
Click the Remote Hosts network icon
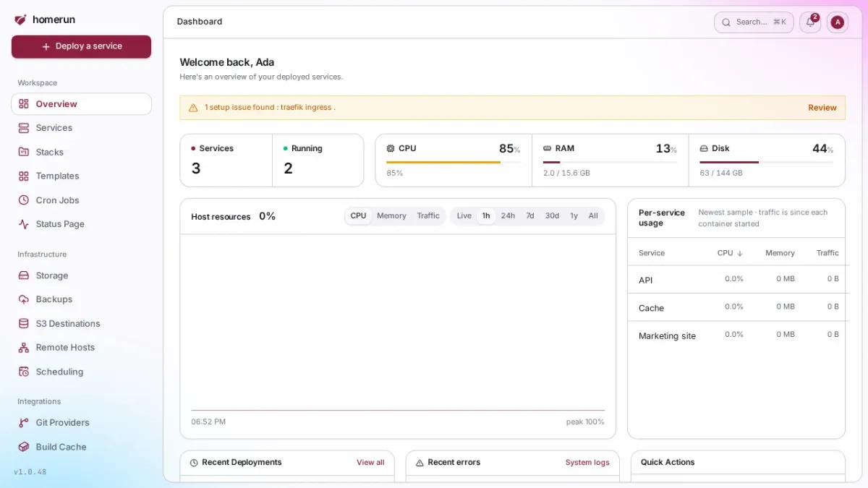pyautogui.click(x=23, y=348)
